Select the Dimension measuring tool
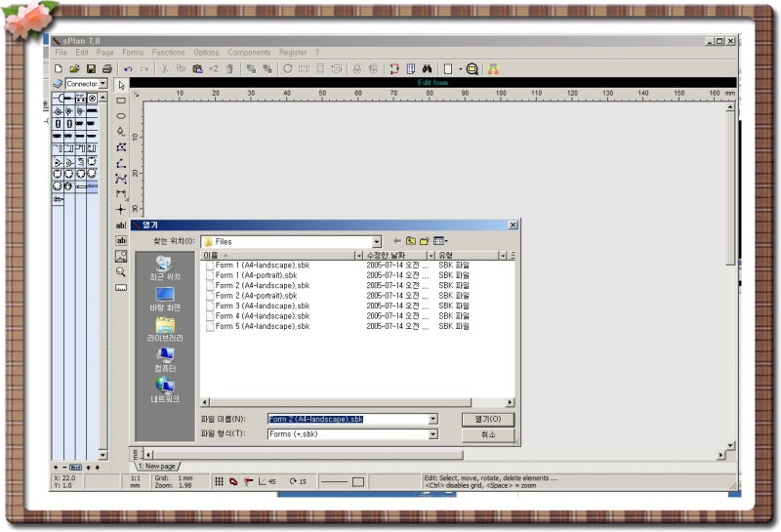Screen dimensions: 781x532 (121, 194)
